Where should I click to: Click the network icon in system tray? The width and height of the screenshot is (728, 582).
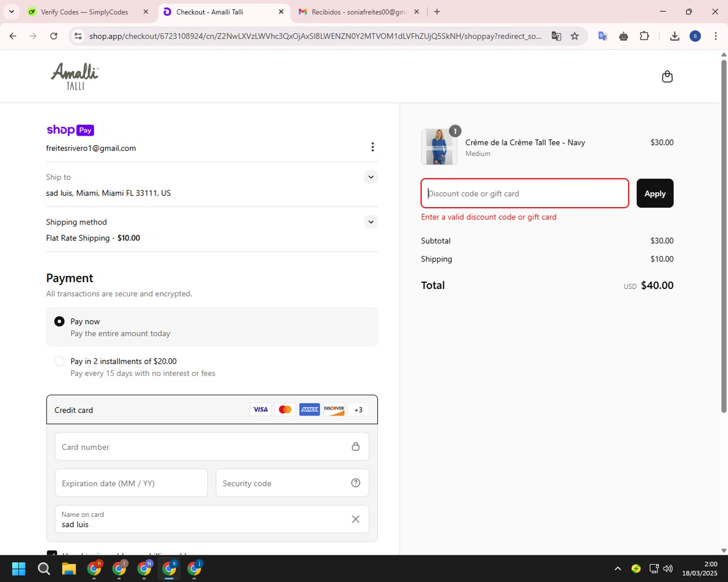pyautogui.click(x=654, y=568)
